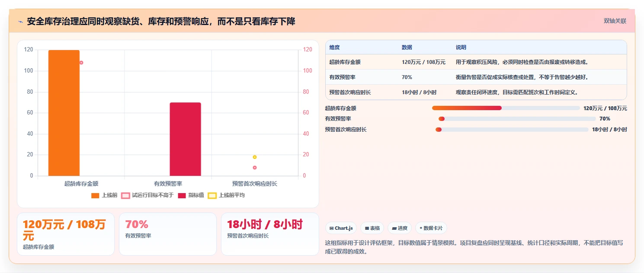
Task: Click the 70% cell in the table
Action: pos(407,77)
